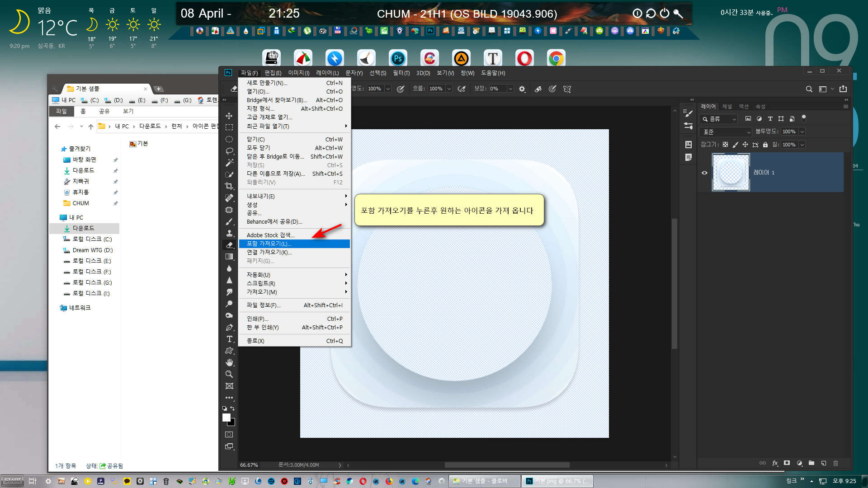Screen dimensions: 868x488
Task: Add layer style fx icon
Action: tap(775, 463)
